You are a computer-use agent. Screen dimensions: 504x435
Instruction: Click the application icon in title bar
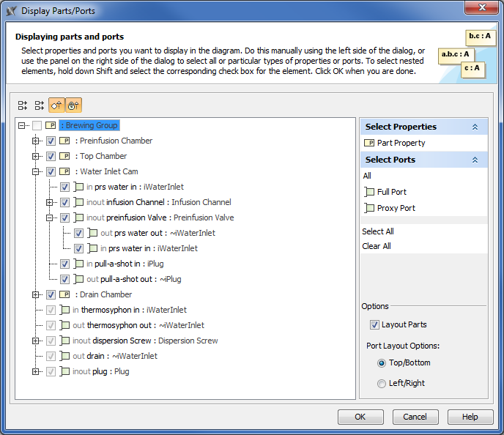pos(12,11)
